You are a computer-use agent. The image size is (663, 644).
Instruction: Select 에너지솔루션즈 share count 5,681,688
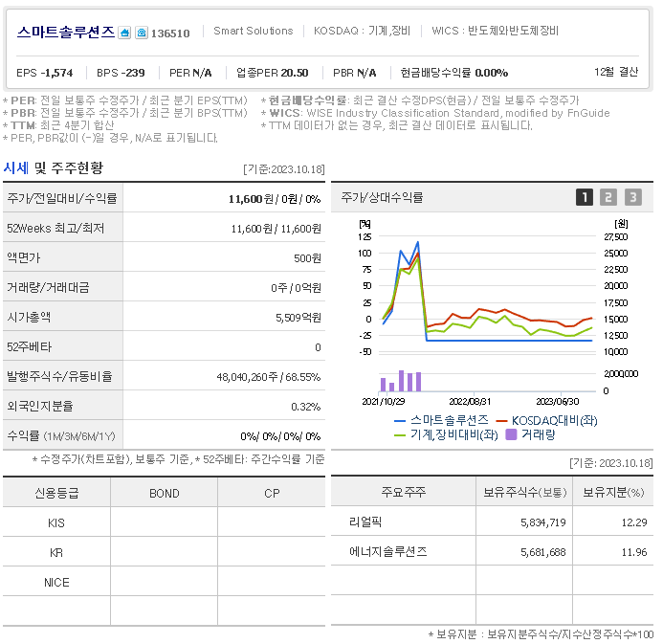point(543,552)
